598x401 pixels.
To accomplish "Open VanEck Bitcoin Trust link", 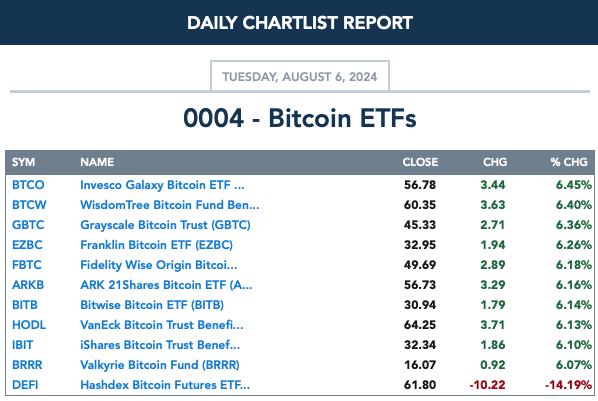I will [162, 325].
